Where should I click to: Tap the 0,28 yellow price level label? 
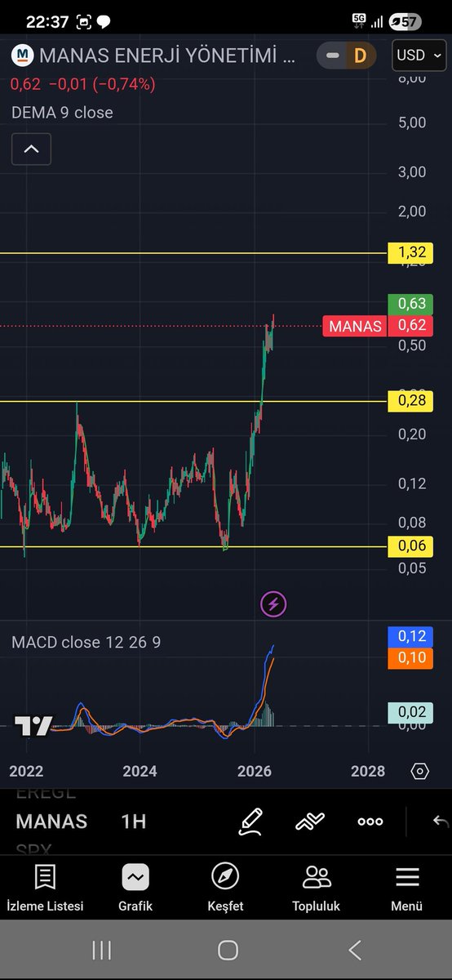click(x=411, y=401)
